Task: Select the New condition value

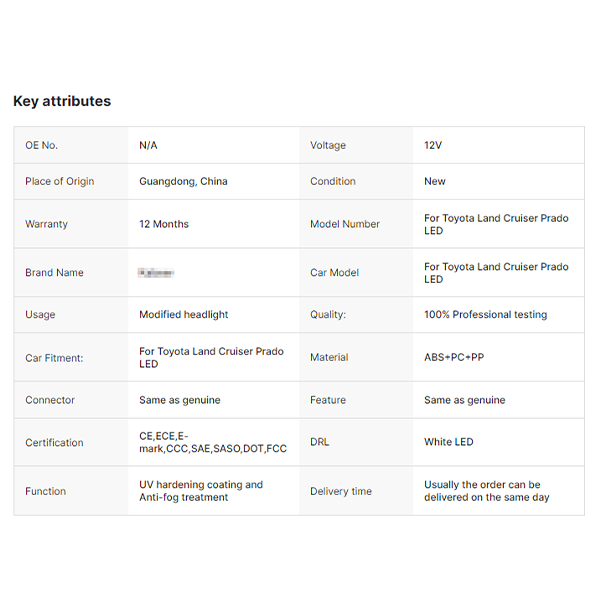Action: [x=435, y=181]
